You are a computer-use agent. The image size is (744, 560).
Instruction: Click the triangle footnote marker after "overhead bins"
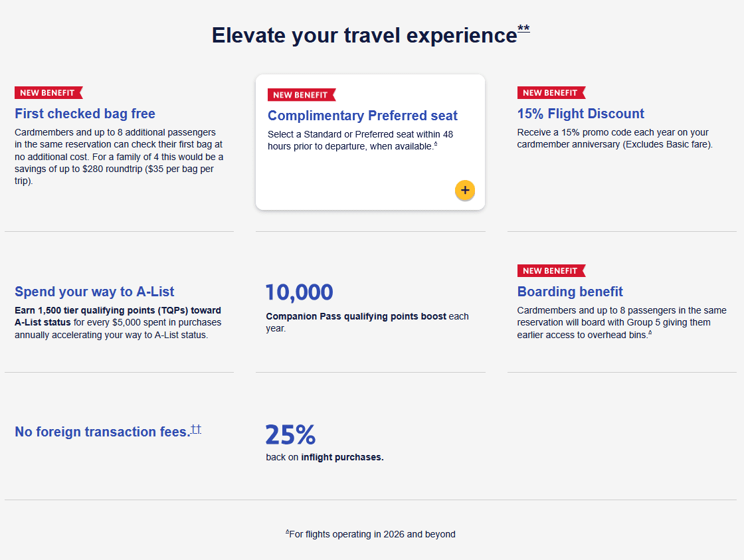coord(650,333)
